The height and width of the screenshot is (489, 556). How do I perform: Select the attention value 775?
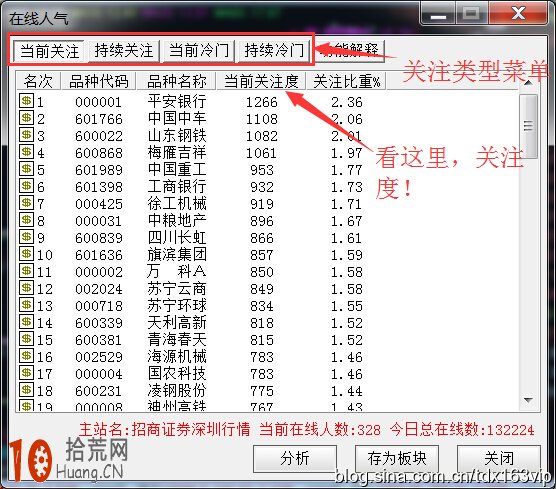(x=262, y=391)
